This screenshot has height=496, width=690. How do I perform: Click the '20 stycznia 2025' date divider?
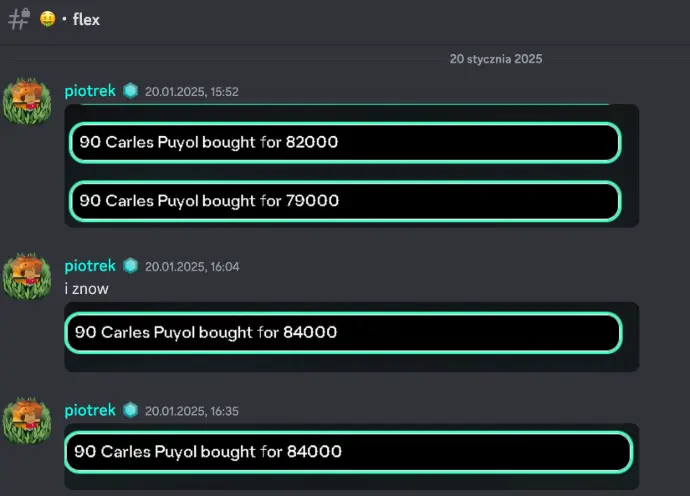496,59
